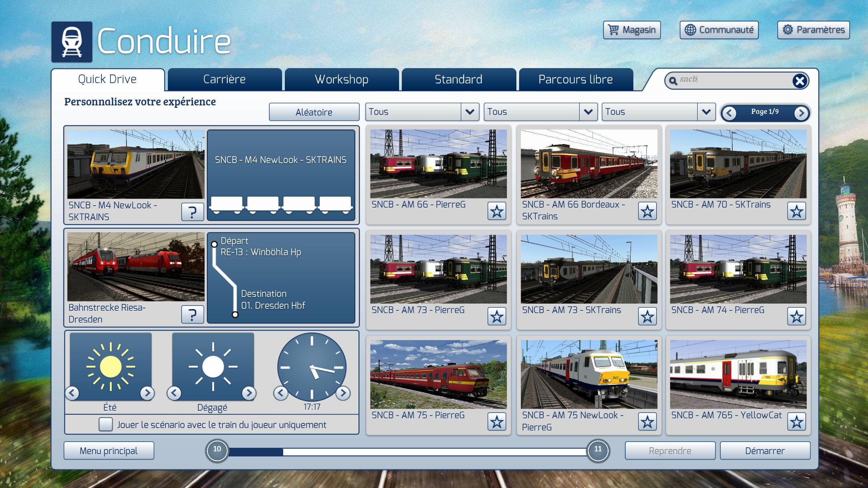
Task: Click the Page 1/9 indicator
Action: (765, 111)
